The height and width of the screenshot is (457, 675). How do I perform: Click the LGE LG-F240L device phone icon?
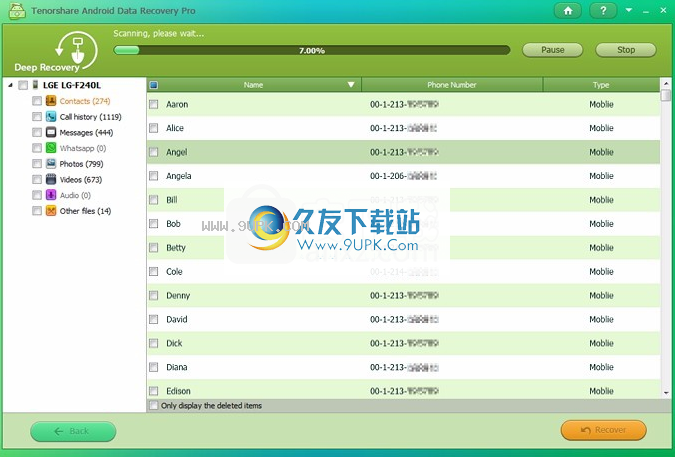35,85
